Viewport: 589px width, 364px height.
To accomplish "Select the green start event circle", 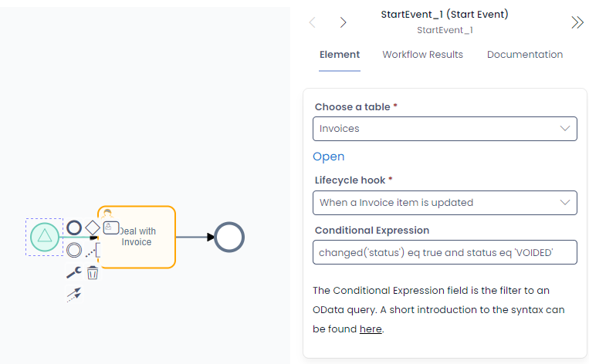I will coord(44,237).
